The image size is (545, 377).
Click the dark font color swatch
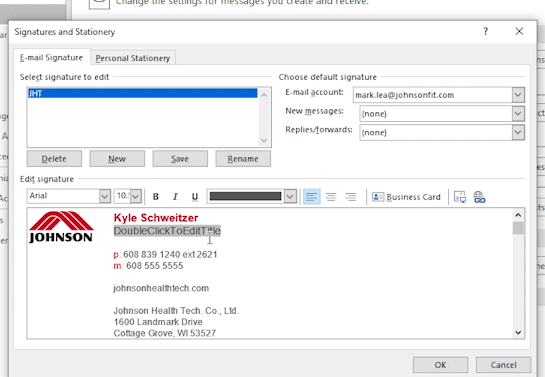pos(245,196)
